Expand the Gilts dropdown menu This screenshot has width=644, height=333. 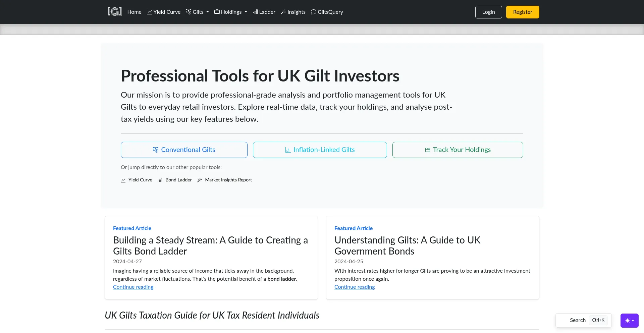[x=198, y=12]
